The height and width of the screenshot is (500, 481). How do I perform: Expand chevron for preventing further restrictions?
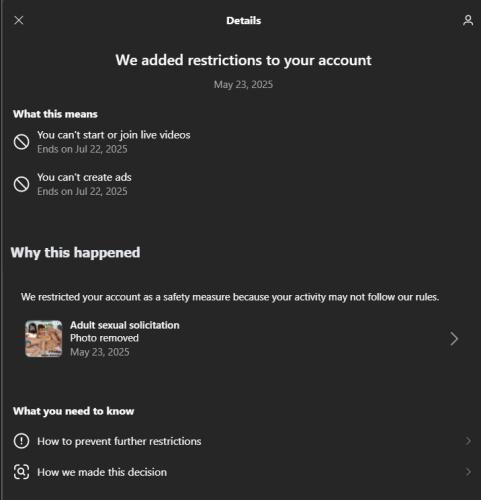tap(468, 441)
